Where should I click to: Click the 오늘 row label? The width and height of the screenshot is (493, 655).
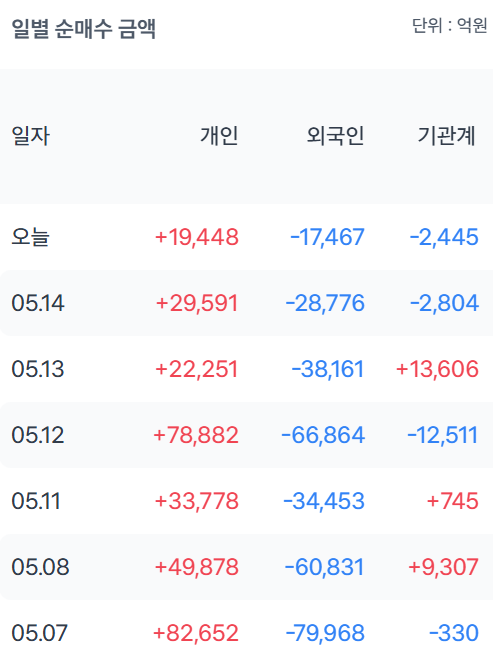[30, 237]
